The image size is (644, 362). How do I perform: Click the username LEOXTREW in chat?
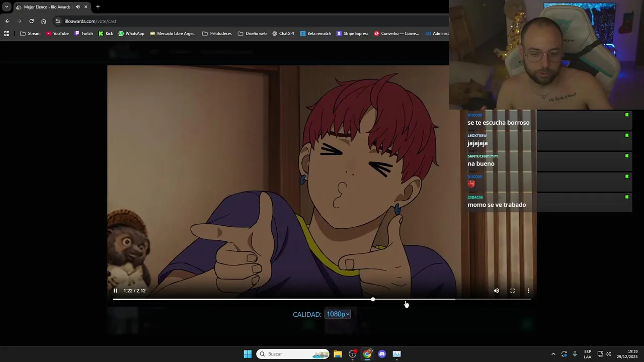(x=477, y=136)
